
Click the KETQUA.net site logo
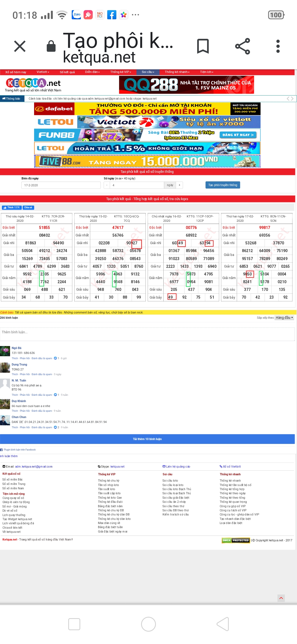(33, 85)
